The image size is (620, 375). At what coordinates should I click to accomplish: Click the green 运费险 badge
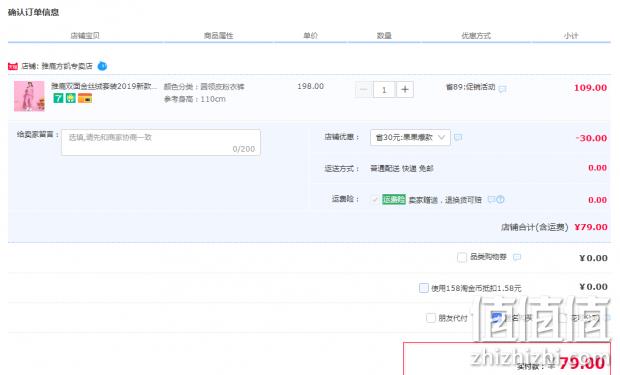point(394,199)
